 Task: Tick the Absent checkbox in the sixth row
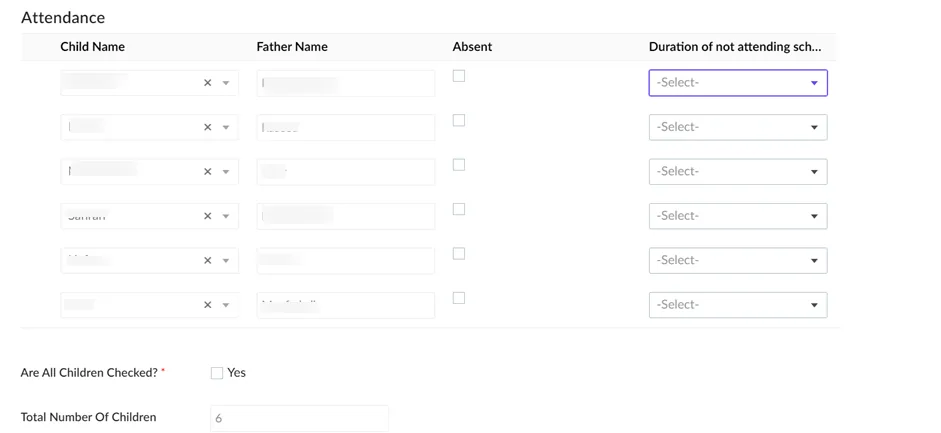click(458, 298)
